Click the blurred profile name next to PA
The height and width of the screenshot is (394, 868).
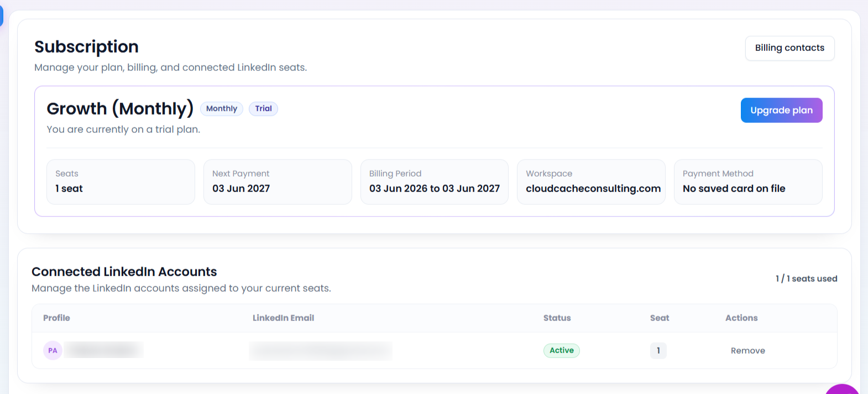[103, 350]
